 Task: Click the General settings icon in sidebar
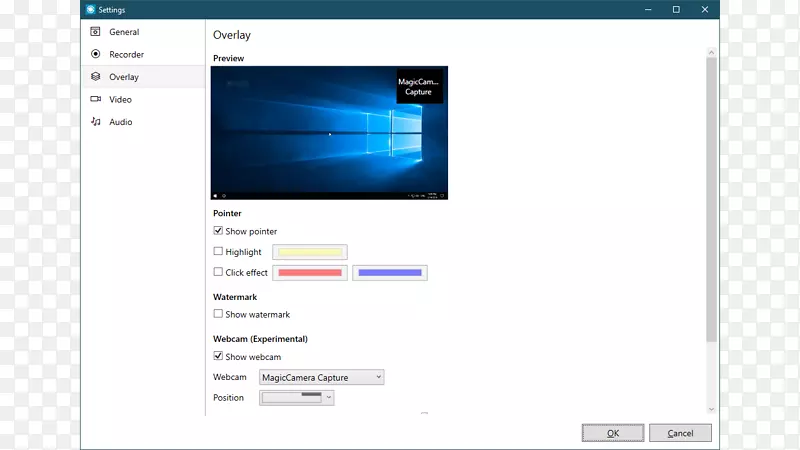tap(96, 32)
